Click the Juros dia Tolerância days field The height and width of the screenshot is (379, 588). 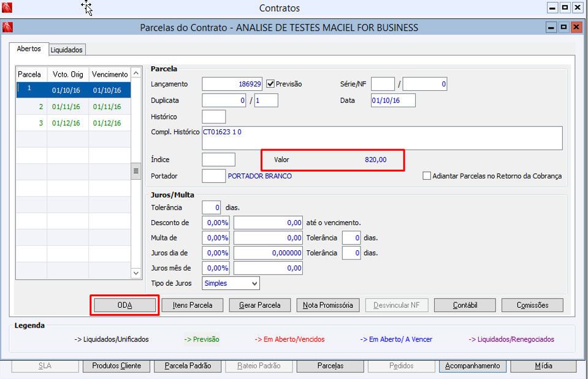point(351,253)
